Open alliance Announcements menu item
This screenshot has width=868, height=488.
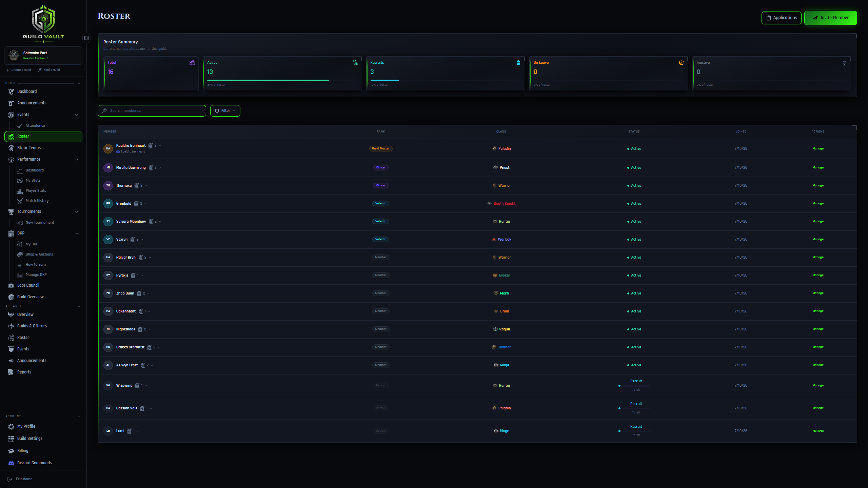coord(43,361)
